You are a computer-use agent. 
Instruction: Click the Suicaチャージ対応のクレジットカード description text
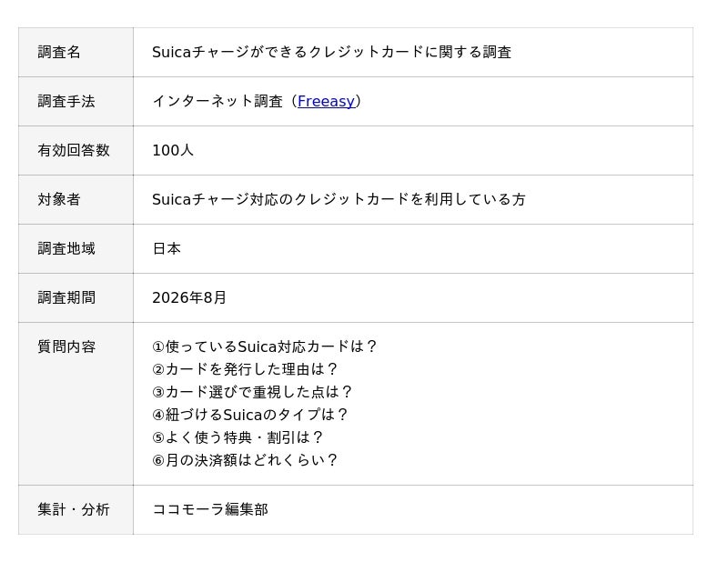(339, 199)
